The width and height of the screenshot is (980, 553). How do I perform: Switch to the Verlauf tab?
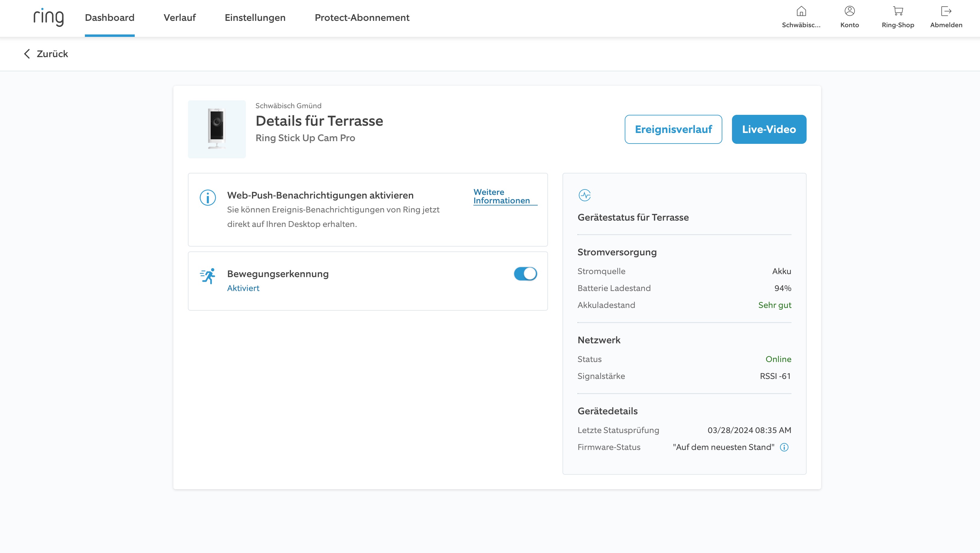tap(179, 18)
